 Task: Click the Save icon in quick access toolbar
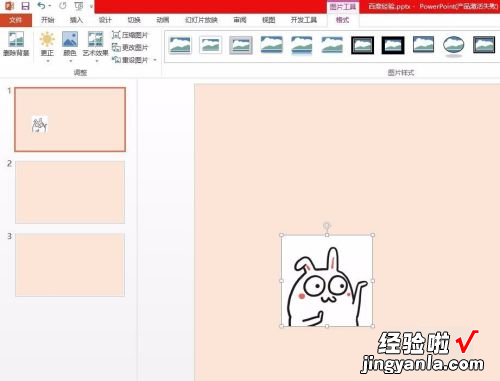pos(25,6)
